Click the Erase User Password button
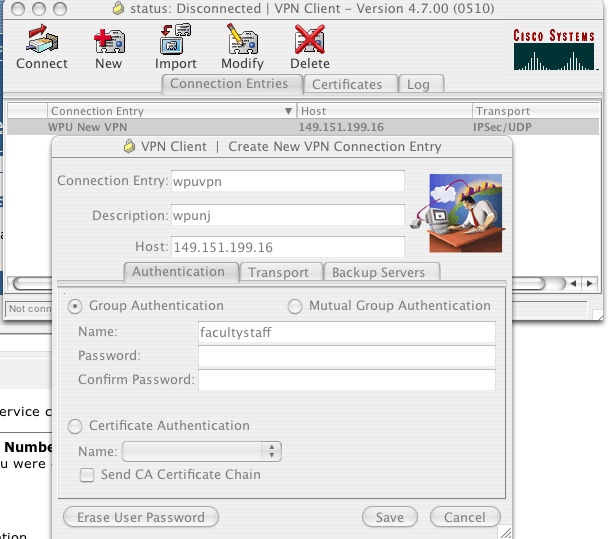This screenshot has width=608, height=539. pyautogui.click(x=141, y=517)
